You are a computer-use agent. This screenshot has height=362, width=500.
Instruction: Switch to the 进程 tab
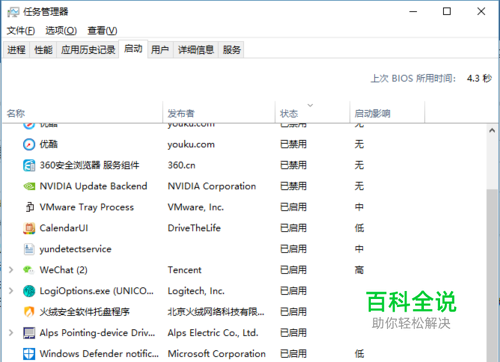pyautogui.click(x=16, y=50)
